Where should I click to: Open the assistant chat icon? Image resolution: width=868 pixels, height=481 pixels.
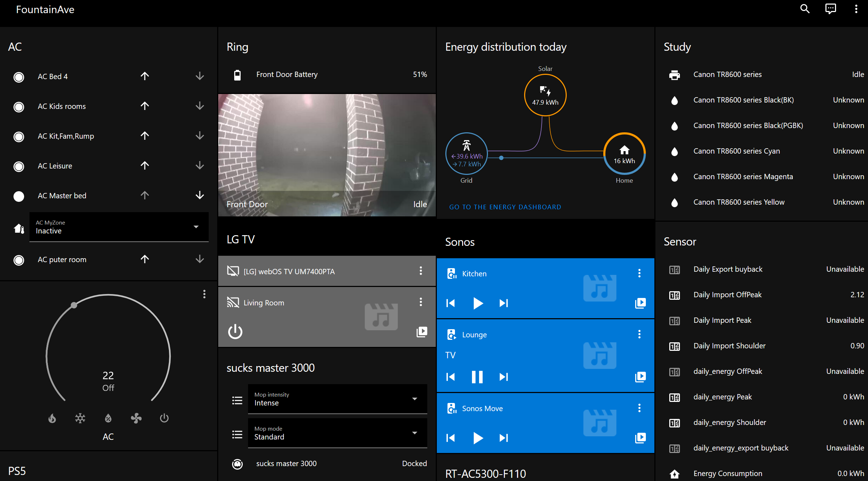[830, 9]
